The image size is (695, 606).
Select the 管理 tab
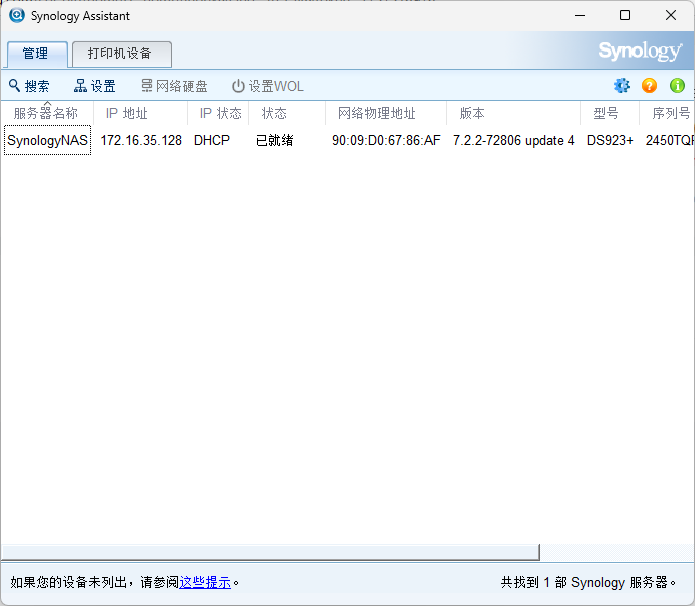(37, 54)
